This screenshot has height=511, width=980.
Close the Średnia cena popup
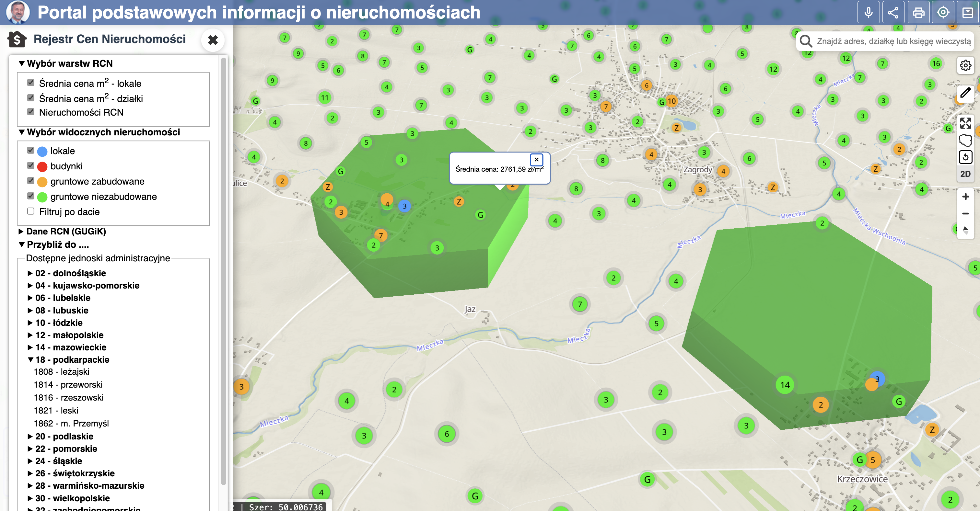[x=536, y=159]
